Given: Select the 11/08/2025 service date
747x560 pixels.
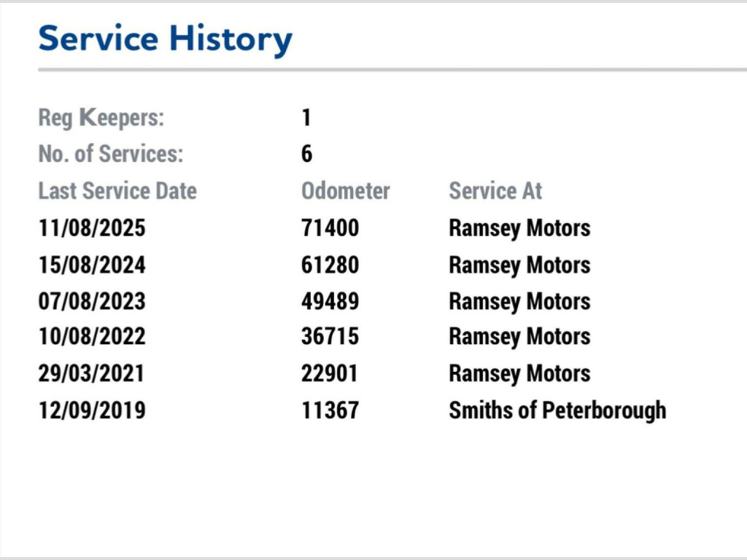Looking at the screenshot, I should point(92,228).
